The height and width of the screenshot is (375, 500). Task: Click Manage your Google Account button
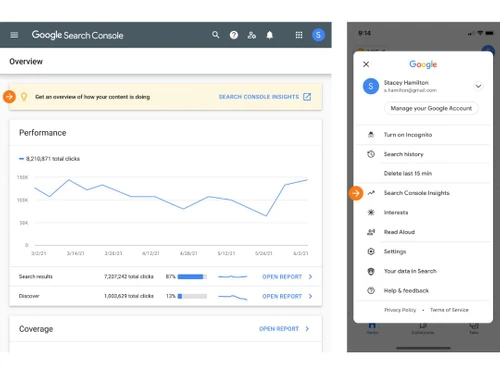[x=431, y=108]
